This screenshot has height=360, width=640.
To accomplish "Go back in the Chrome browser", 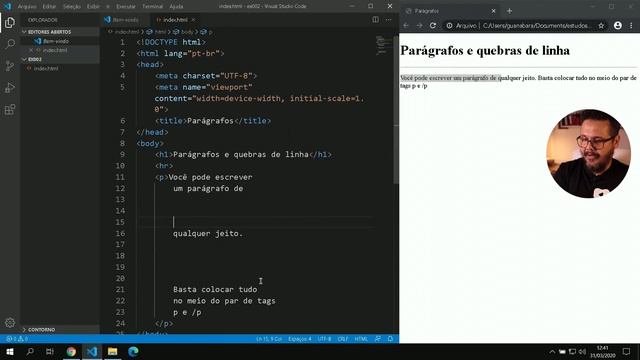I will [x=406, y=25].
